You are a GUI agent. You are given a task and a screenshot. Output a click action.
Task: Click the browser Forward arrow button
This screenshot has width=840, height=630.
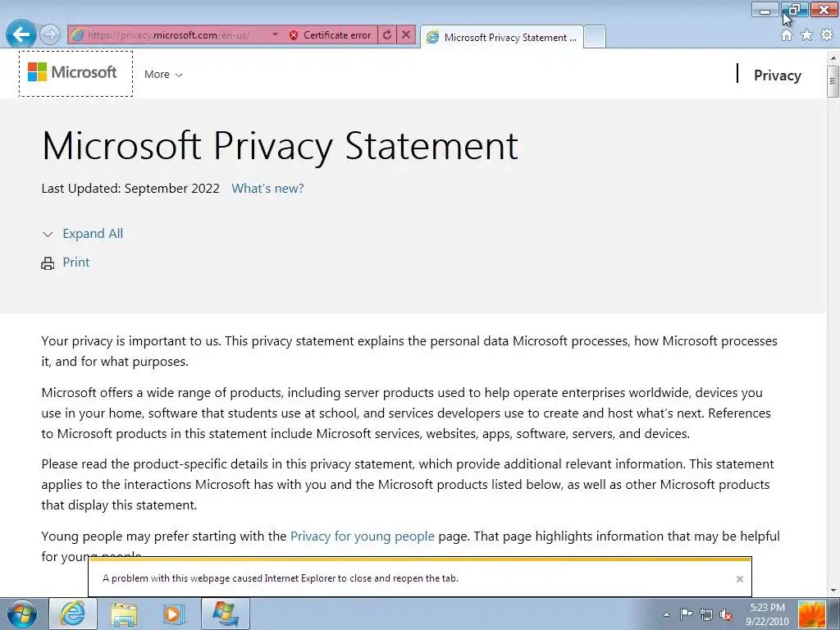(x=50, y=34)
